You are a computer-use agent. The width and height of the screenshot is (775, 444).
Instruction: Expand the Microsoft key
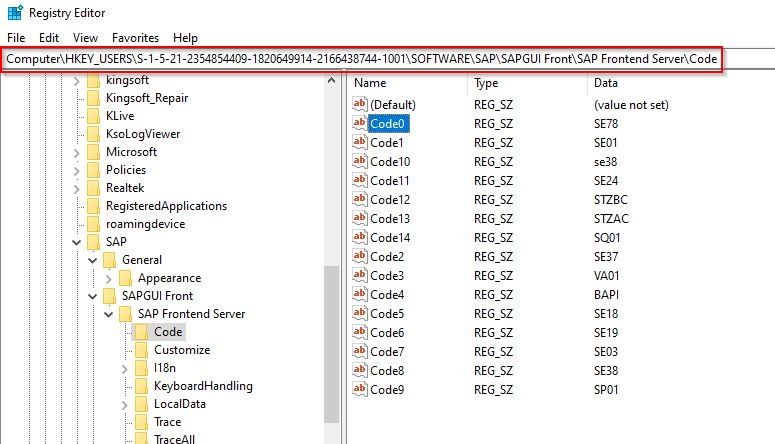coord(77,153)
